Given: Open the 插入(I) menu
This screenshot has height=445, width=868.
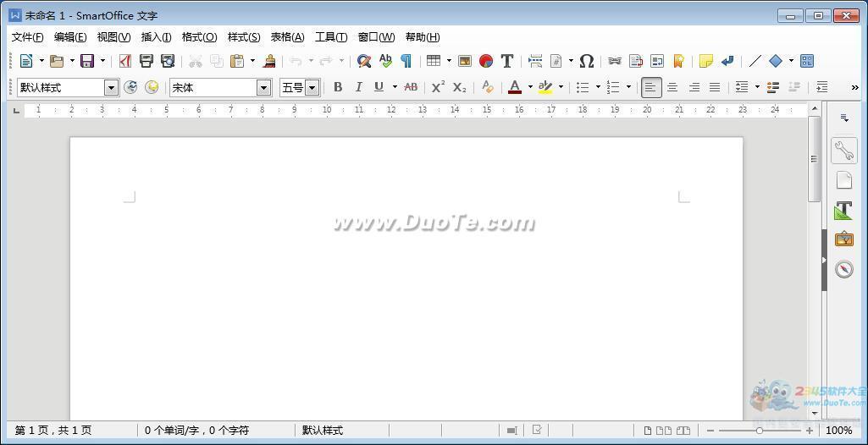Looking at the screenshot, I should click(x=156, y=37).
